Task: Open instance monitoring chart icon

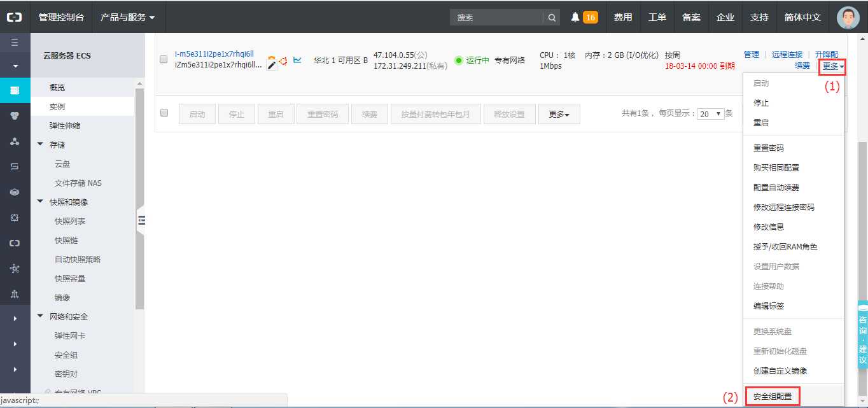Action: pyautogui.click(x=297, y=61)
